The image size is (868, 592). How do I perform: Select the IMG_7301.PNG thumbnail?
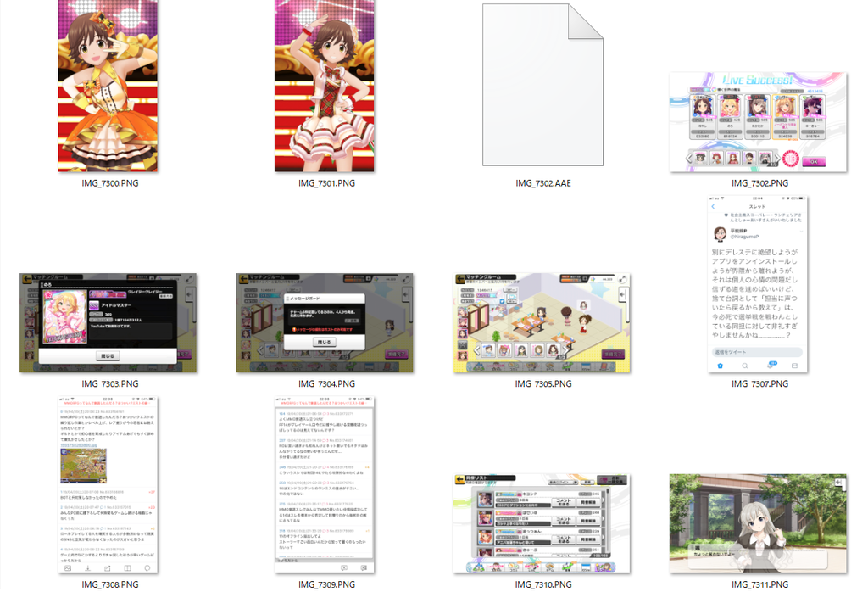coord(325,86)
